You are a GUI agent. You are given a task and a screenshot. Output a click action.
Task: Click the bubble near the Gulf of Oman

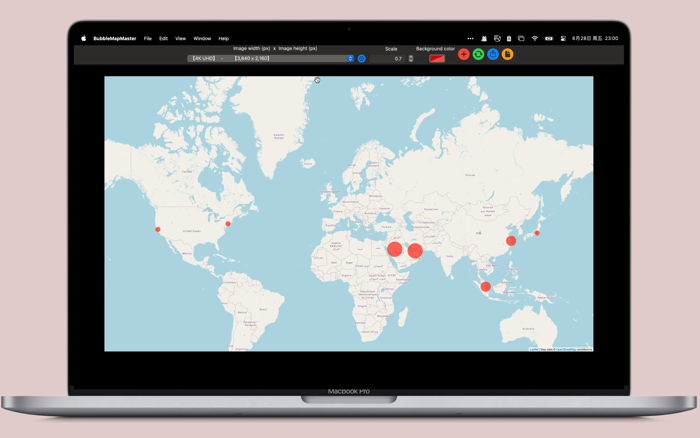(x=415, y=251)
